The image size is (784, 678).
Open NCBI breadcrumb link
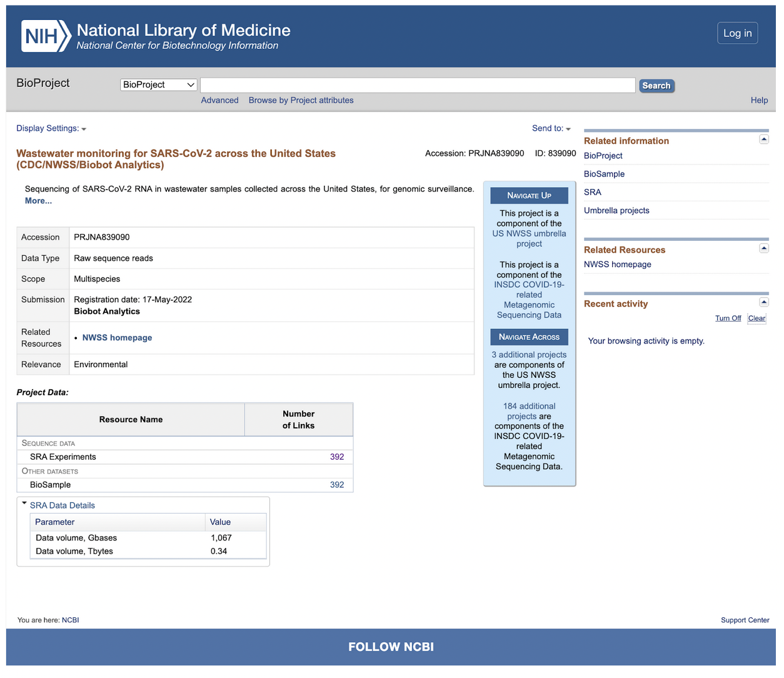pos(70,620)
